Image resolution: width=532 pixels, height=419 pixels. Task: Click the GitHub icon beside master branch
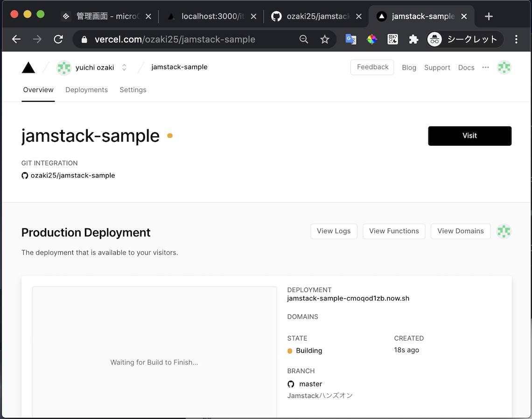point(291,384)
